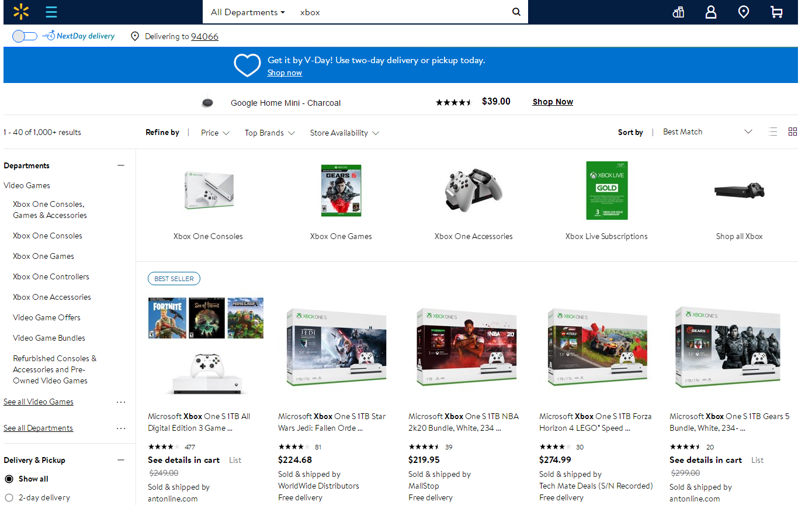Open Forza Horizon 4 LEGO bundle image
812x505 pixels.
(598, 347)
